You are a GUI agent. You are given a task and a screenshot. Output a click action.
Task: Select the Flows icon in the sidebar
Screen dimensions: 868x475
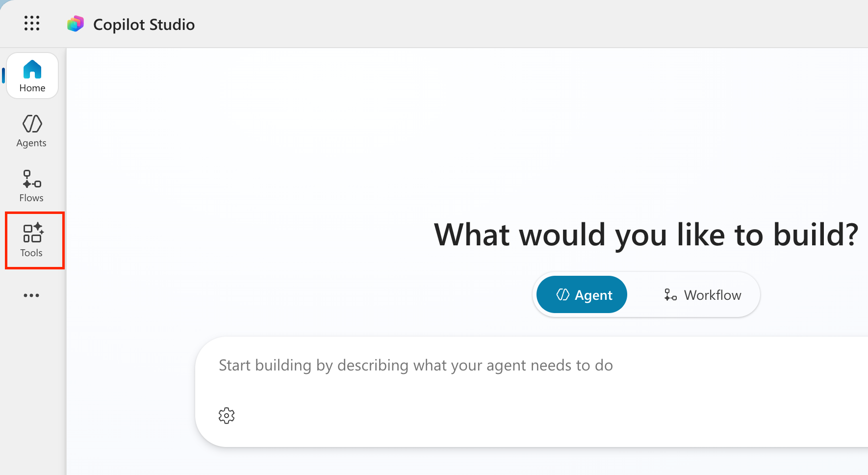point(31,186)
